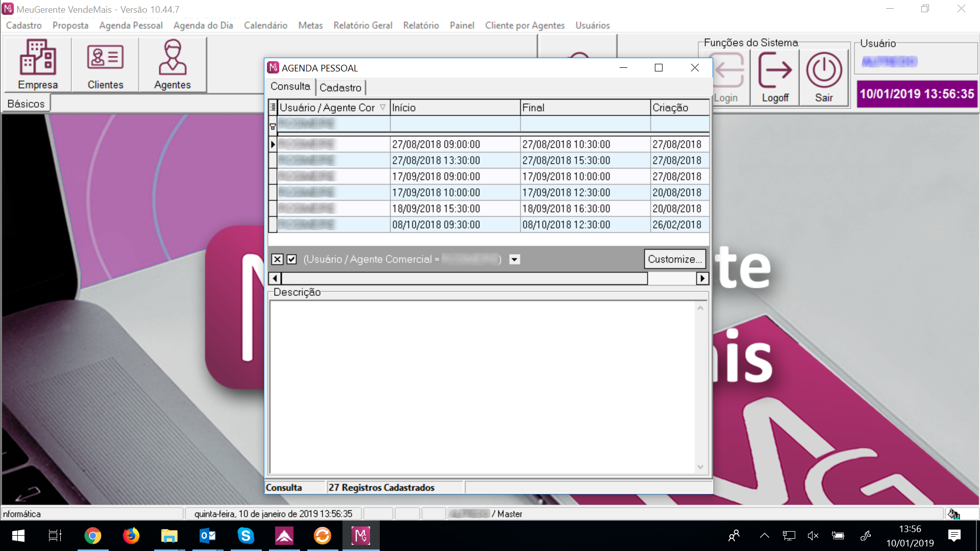This screenshot has height=551, width=980.
Task: Open Outlook from taskbar
Action: [x=207, y=536]
